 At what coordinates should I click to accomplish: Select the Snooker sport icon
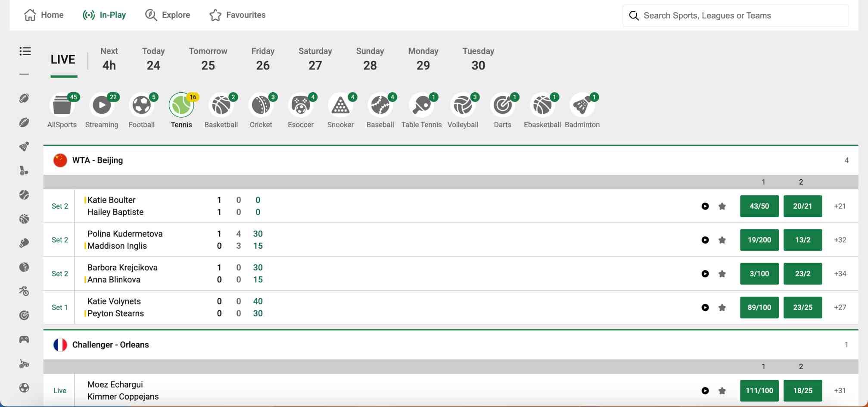340,106
